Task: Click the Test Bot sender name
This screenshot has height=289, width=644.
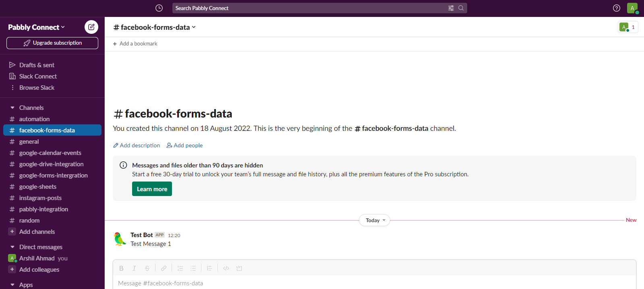Action: coord(142,235)
